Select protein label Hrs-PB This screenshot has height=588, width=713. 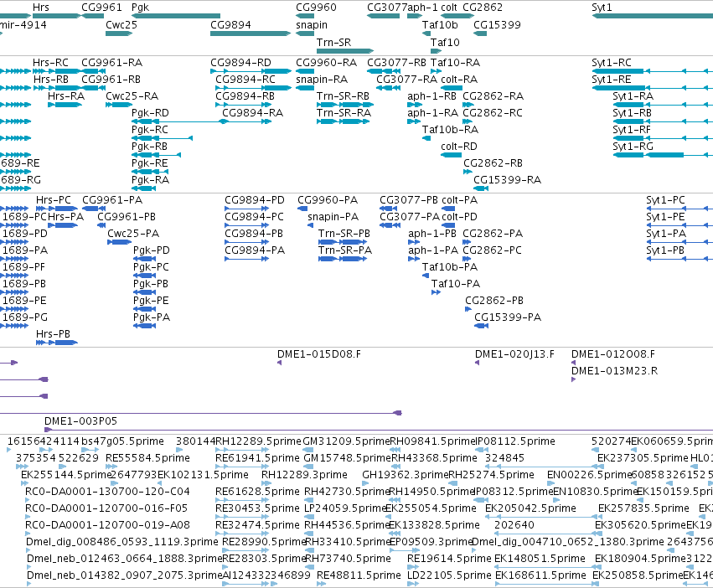tap(53, 334)
